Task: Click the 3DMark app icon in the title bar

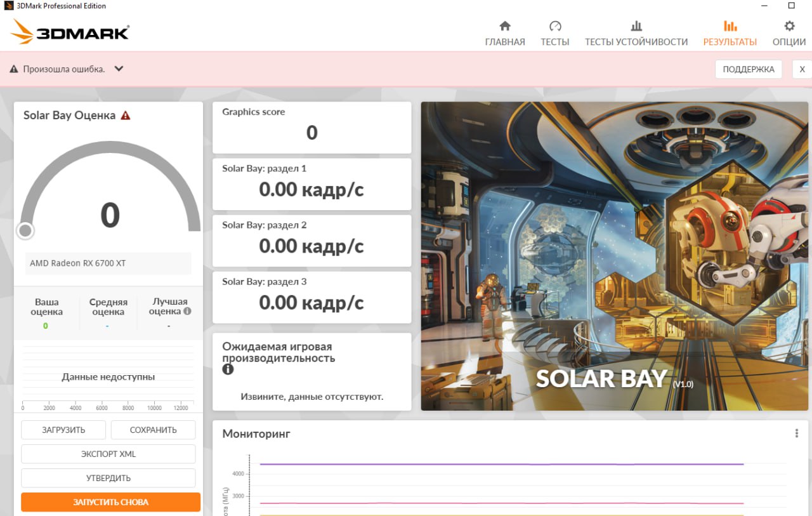Action: (9, 6)
